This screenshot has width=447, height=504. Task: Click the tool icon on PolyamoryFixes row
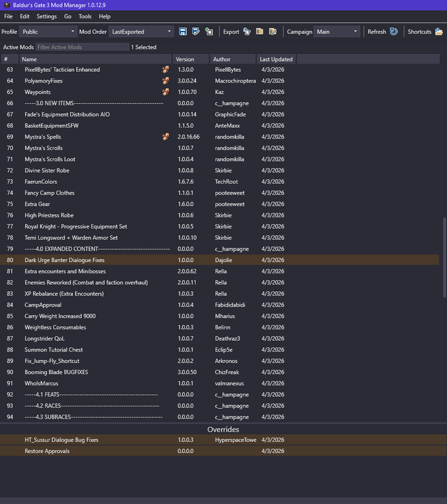point(166,81)
